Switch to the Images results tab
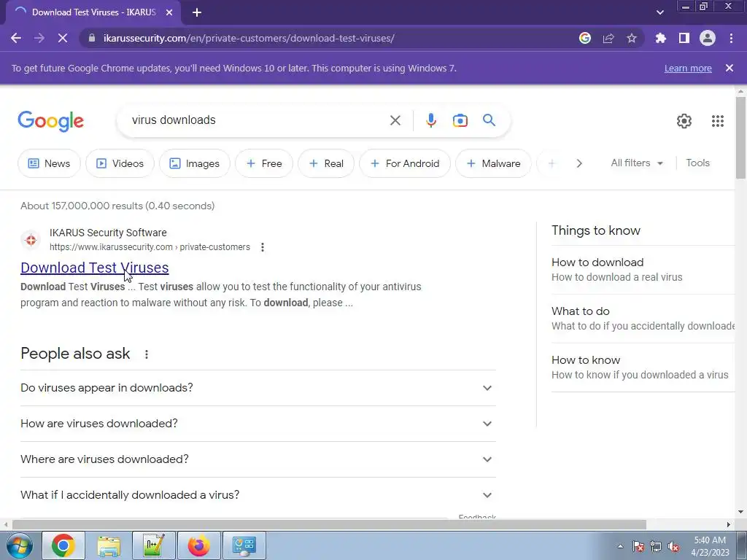 (195, 163)
